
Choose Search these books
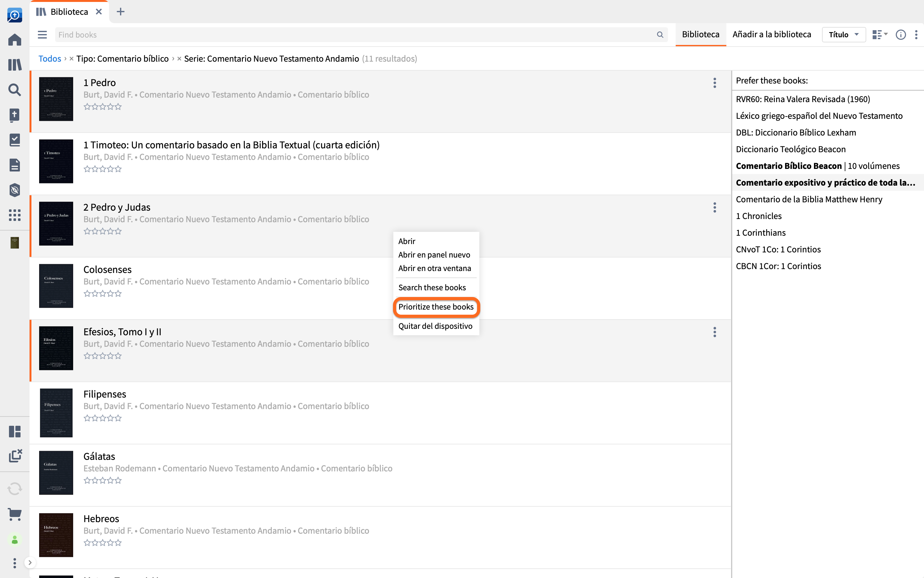pyautogui.click(x=436, y=287)
